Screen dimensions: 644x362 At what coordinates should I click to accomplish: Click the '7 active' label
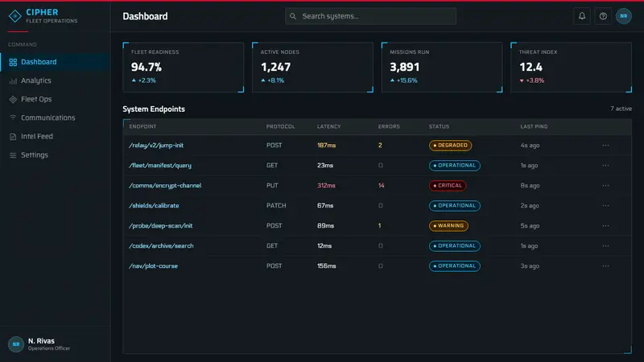click(x=621, y=109)
